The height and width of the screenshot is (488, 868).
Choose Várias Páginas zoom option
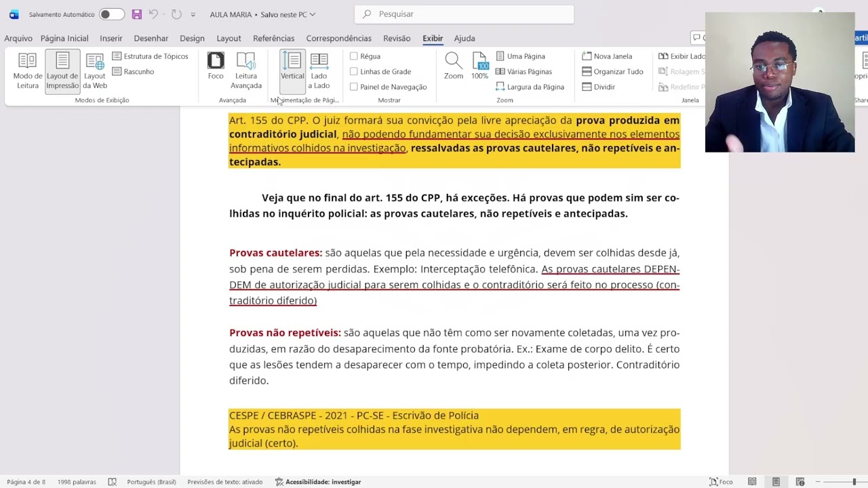coord(524,71)
